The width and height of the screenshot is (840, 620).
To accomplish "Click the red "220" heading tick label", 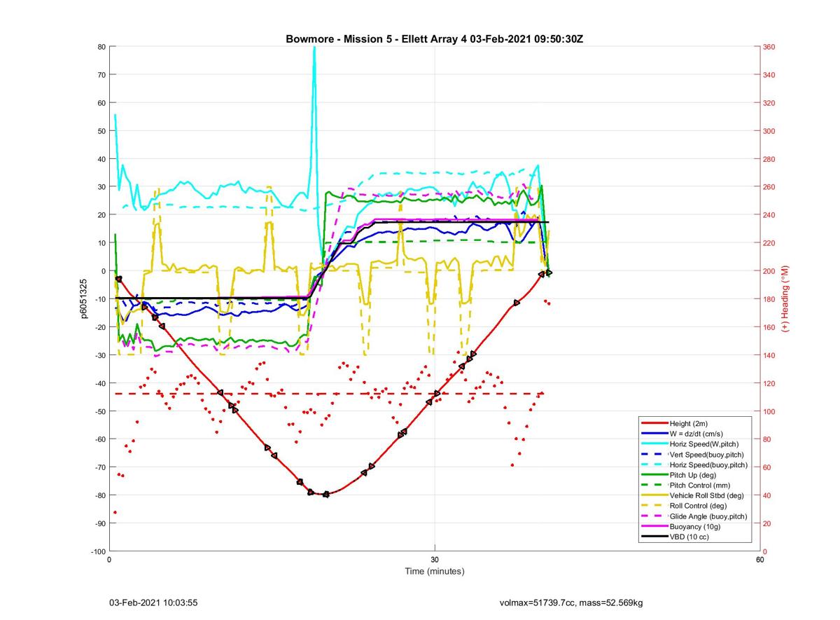I will 769,243.
